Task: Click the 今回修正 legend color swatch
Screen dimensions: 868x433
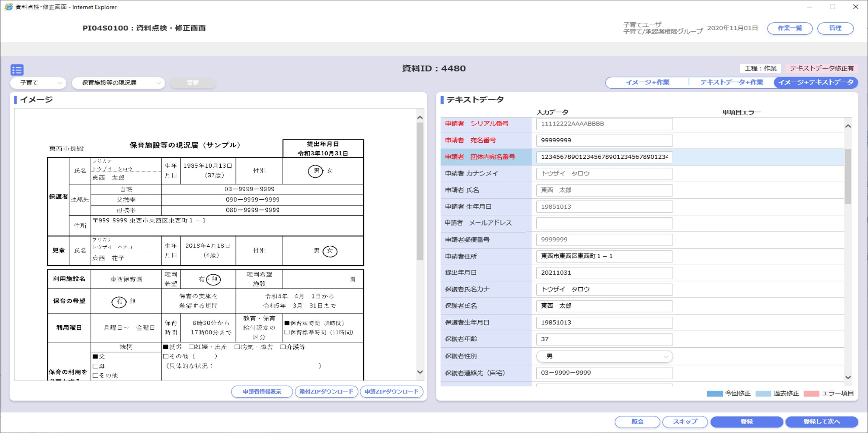Action: [715, 394]
